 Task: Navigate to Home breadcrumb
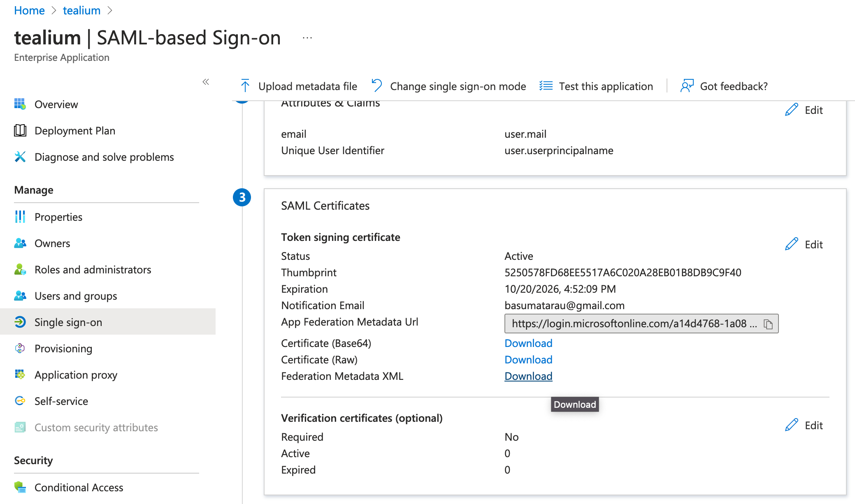[29, 11]
